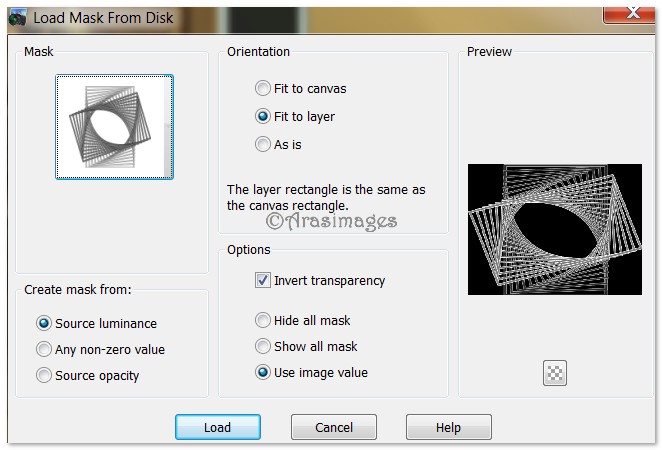Toggle the Invert transparency checkbox

pyautogui.click(x=263, y=281)
